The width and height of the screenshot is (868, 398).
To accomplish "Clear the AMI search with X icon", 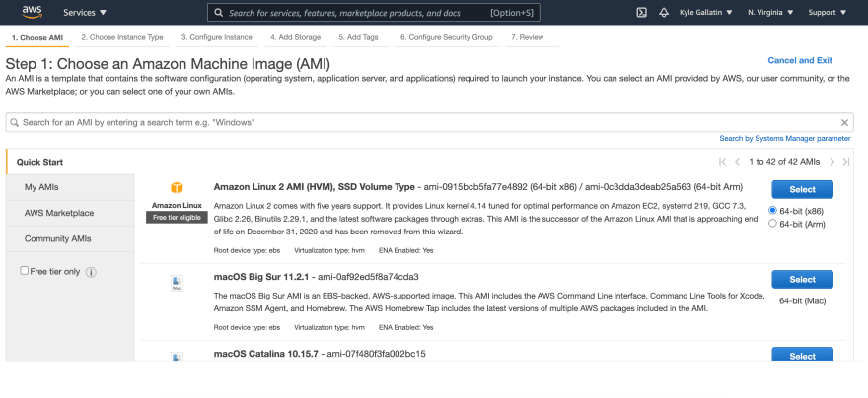I will pos(844,123).
